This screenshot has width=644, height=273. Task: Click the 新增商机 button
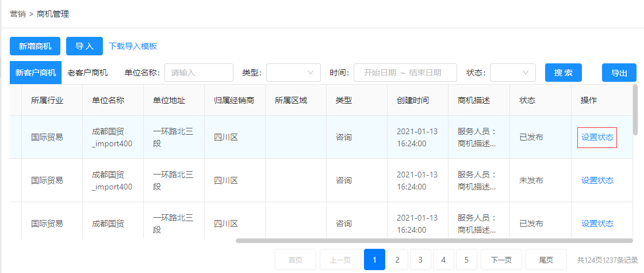click(35, 46)
